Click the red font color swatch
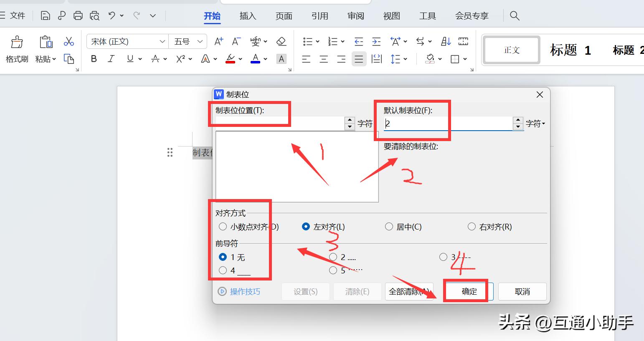The width and height of the screenshot is (644, 341). pyautogui.click(x=230, y=59)
